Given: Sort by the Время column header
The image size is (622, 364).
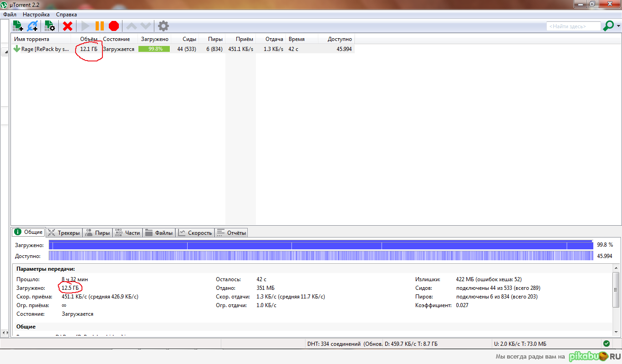Looking at the screenshot, I should [x=302, y=39].
